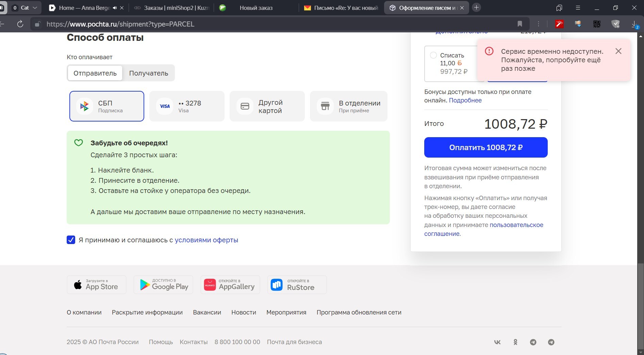Click the VK social network icon

(x=497, y=342)
